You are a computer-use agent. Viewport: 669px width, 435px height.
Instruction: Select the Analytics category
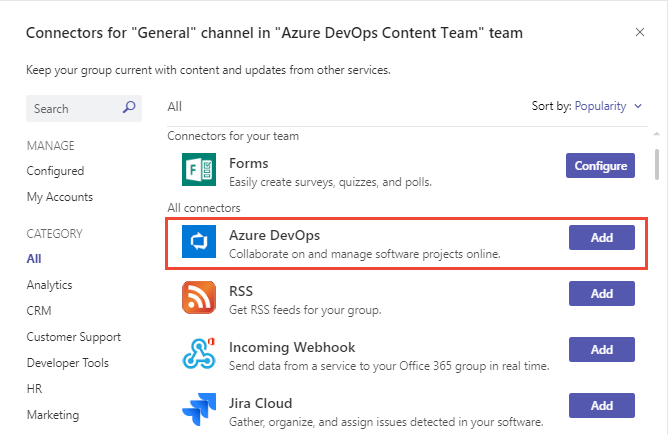pyautogui.click(x=49, y=285)
